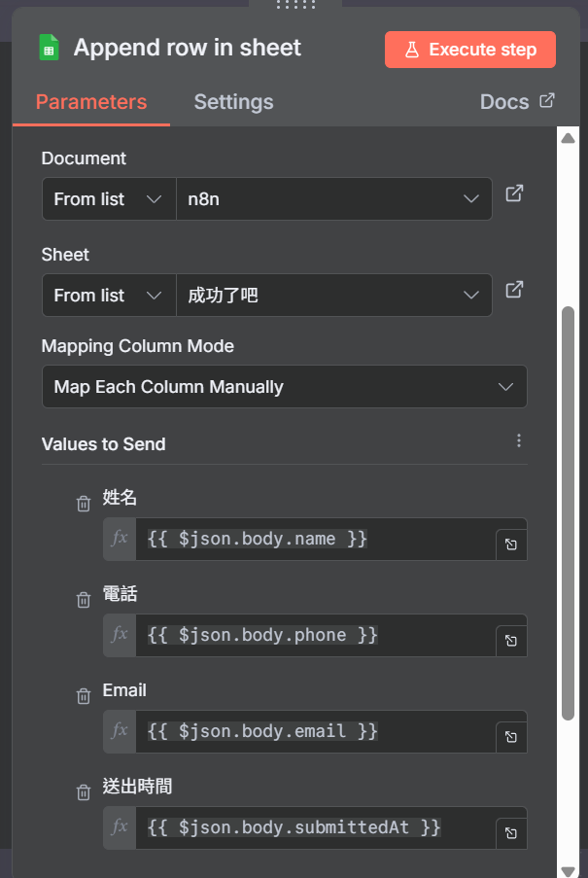Image resolution: width=588 pixels, height=878 pixels.
Task: Click trash icon beside Email field
Action: pyautogui.click(x=84, y=695)
